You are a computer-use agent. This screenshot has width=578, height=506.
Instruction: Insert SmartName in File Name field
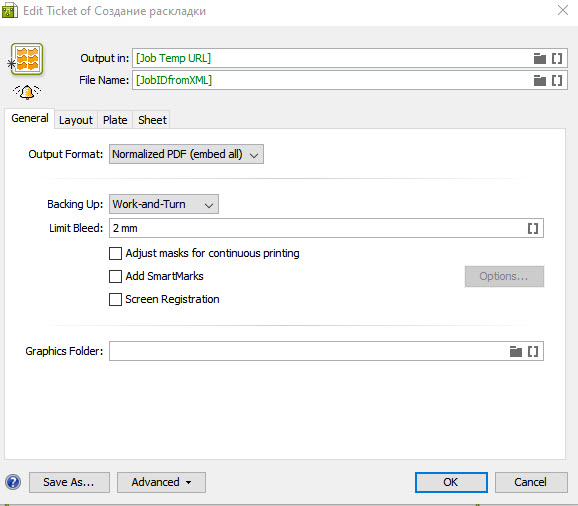pyautogui.click(x=557, y=80)
